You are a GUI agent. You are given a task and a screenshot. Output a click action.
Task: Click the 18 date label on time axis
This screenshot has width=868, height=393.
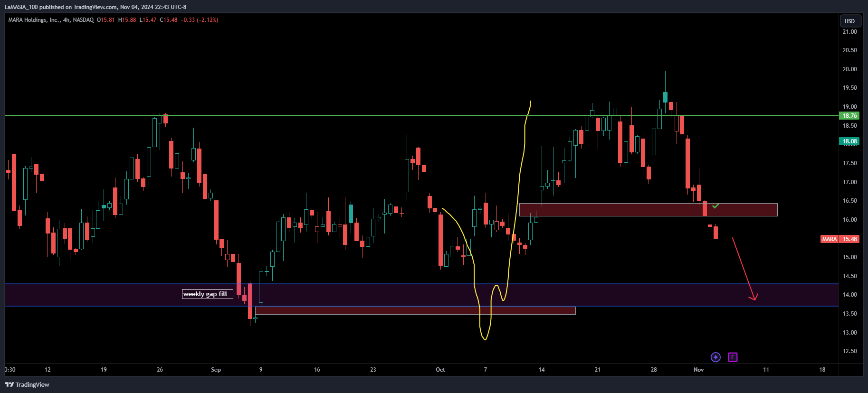[x=822, y=370]
